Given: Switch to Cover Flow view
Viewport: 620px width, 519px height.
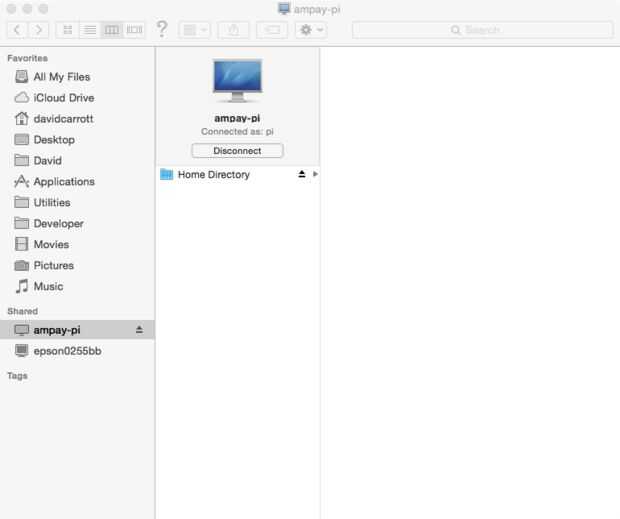Looking at the screenshot, I should click(134, 30).
